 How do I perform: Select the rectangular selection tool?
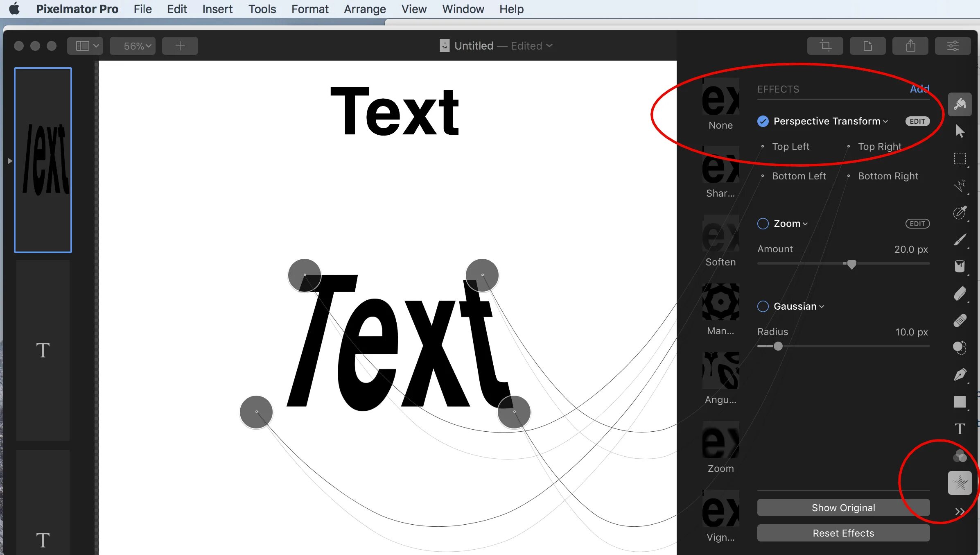(x=960, y=159)
